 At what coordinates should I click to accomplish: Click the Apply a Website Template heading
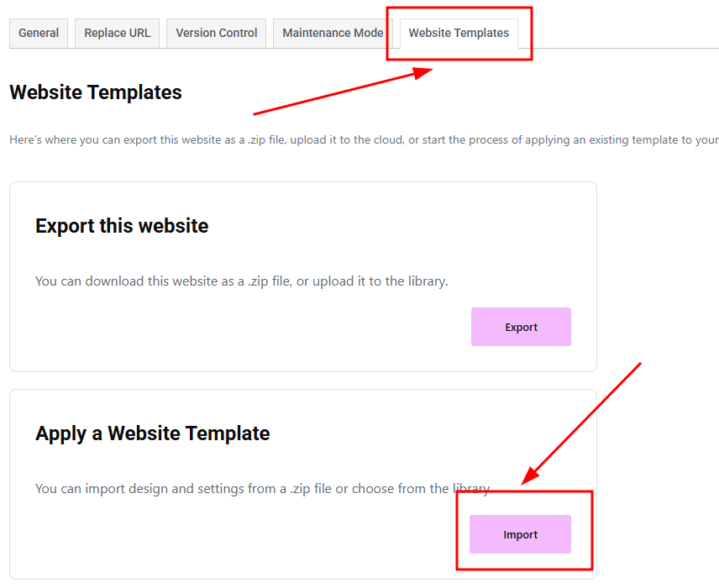[x=153, y=433]
